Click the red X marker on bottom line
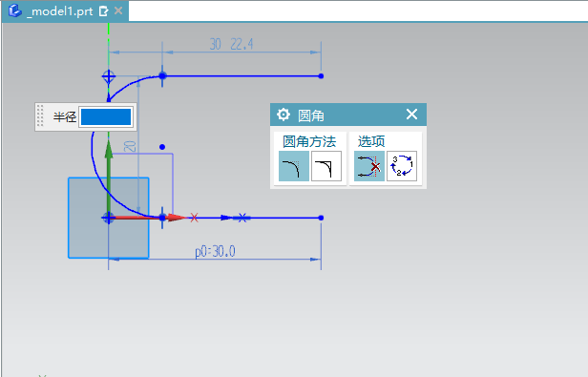Image resolution: width=588 pixels, height=377 pixels. (x=194, y=218)
